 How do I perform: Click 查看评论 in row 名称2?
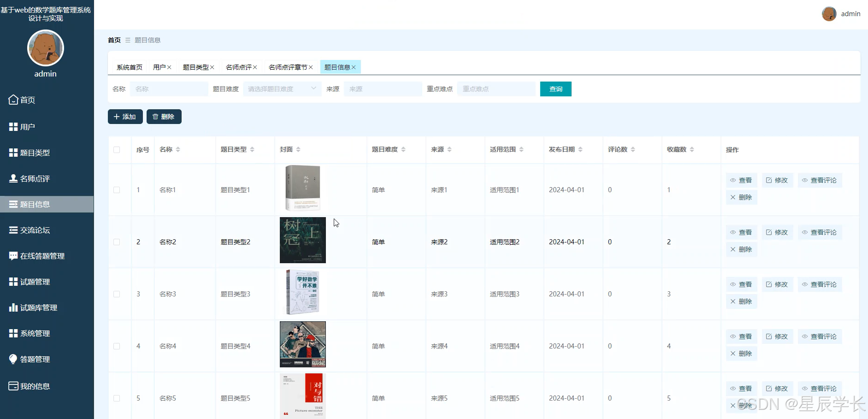(820, 232)
